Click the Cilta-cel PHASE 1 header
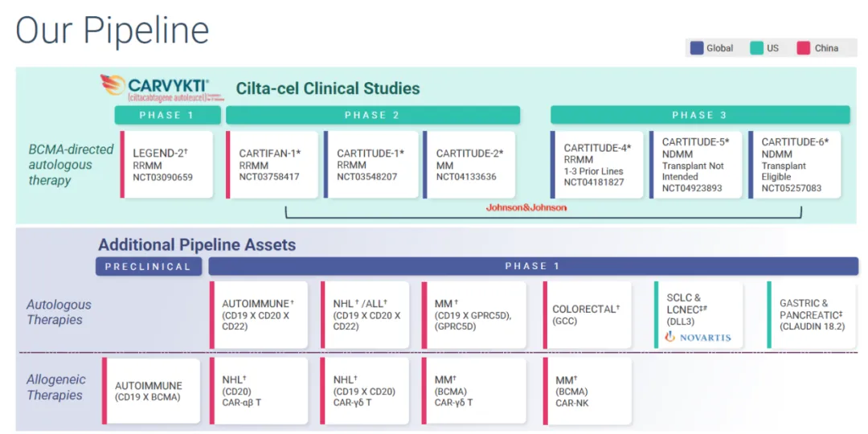This screenshot has height=434, width=868. point(166,115)
